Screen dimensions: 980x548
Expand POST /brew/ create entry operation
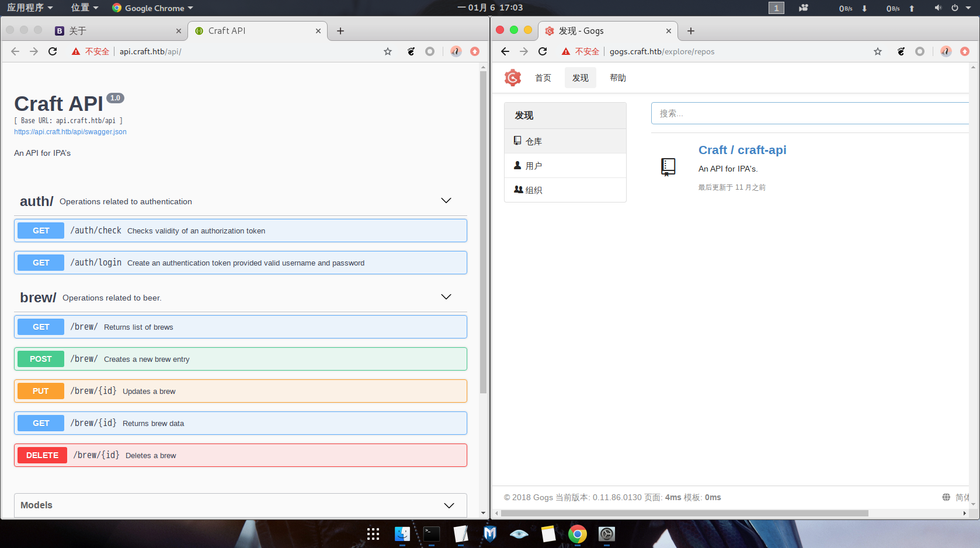click(241, 359)
